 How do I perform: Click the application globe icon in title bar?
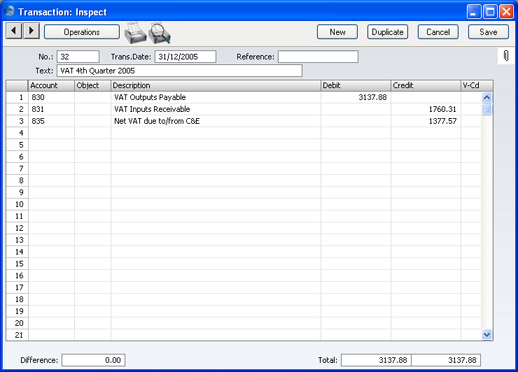(10, 11)
